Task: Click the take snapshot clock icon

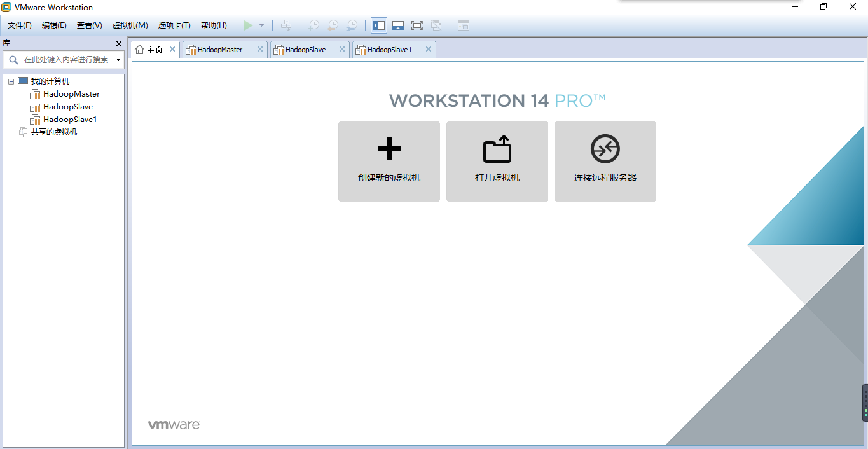Action: (313, 25)
